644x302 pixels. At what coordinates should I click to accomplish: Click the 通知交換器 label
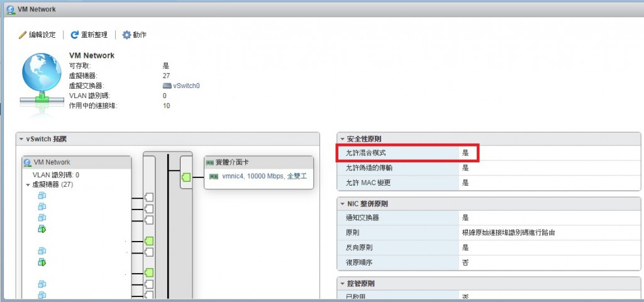(363, 218)
